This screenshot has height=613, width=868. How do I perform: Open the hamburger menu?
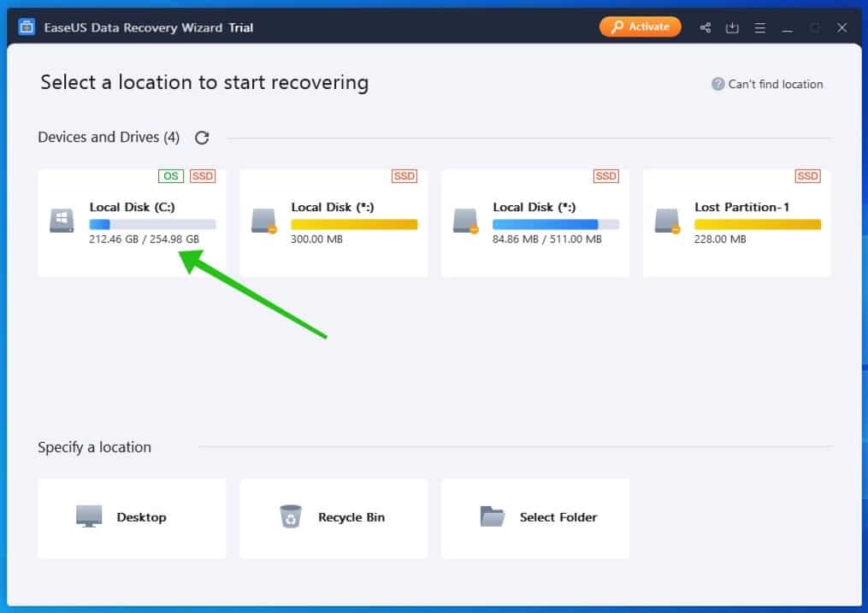[x=759, y=27]
